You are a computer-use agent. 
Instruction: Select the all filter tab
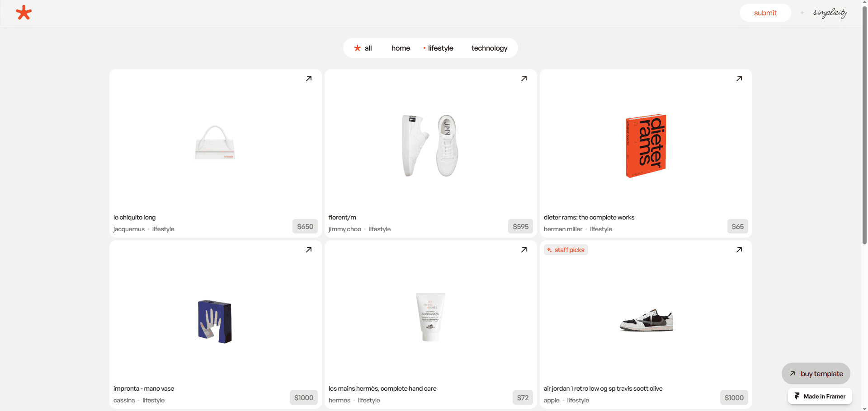(x=363, y=48)
